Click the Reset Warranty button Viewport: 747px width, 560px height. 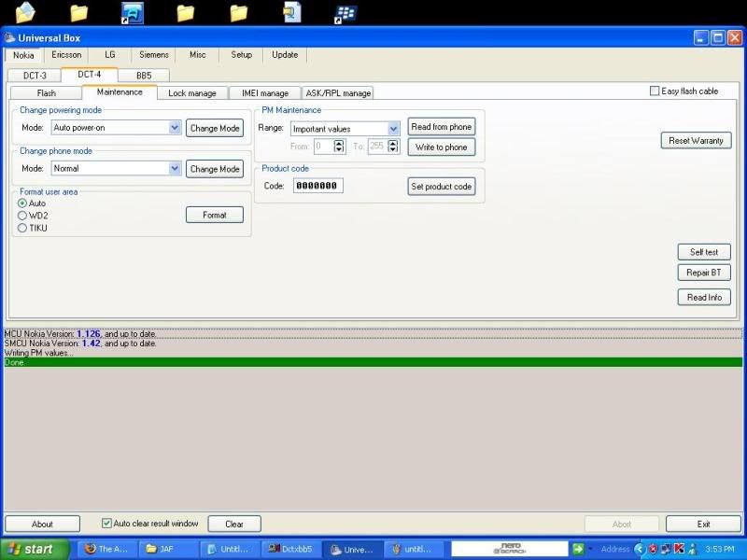696,141
